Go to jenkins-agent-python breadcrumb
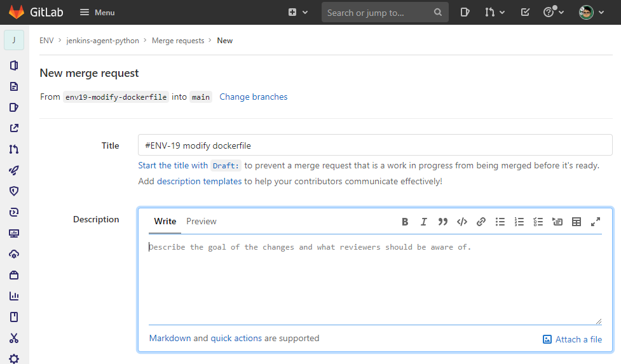 click(102, 41)
